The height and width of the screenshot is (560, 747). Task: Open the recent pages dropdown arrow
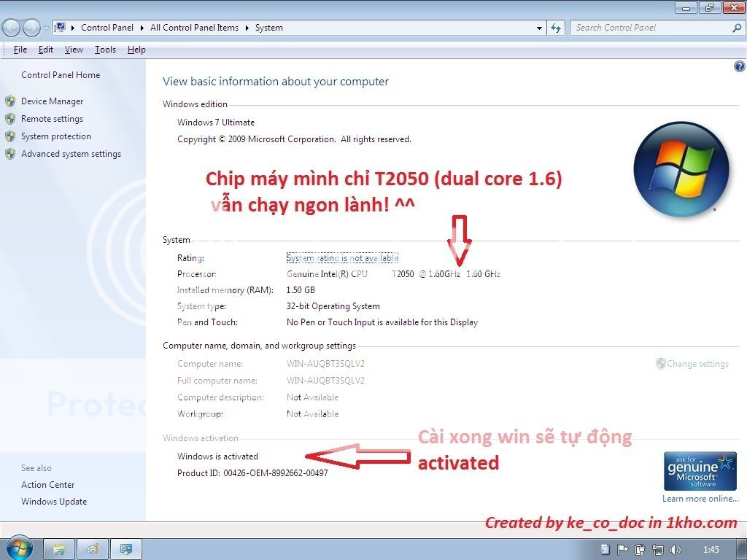pyautogui.click(x=46, y=28)
